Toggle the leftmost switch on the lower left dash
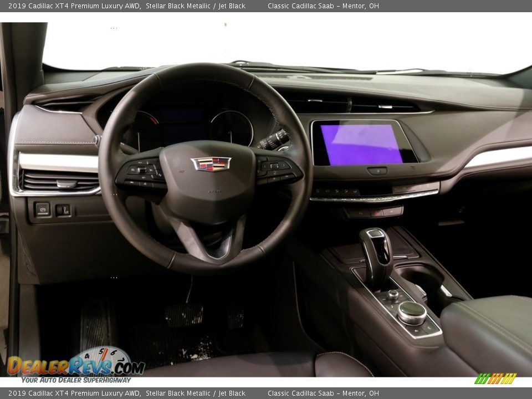532x399 pixels. click(x=42, y=209)
